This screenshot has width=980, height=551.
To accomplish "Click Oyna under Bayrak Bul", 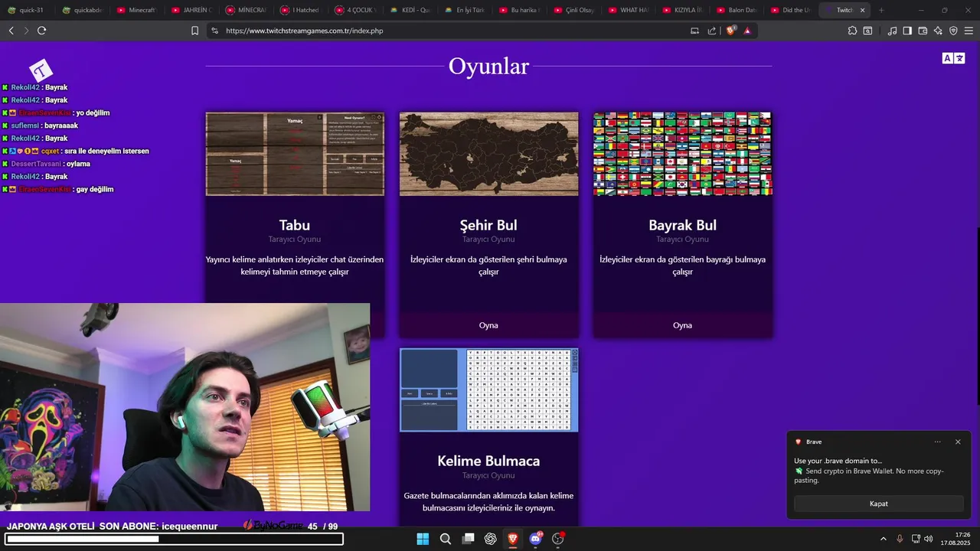I will coord(682,325).
